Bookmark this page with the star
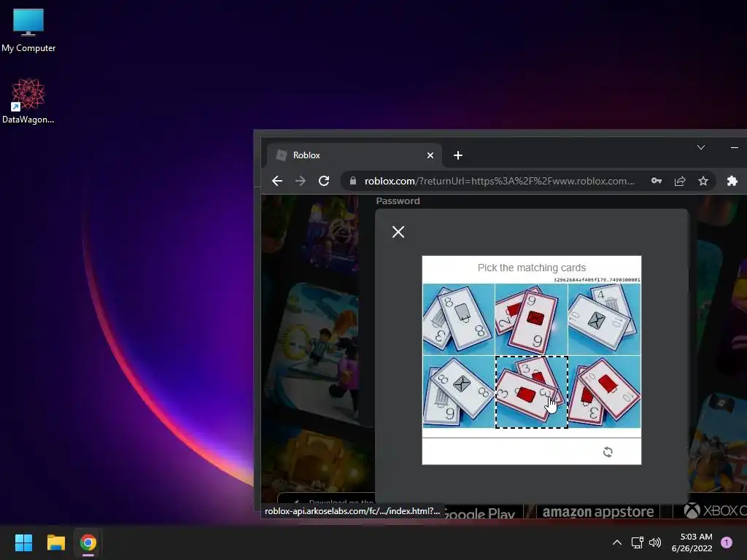Screen dimensions: 747x560 [703, 181]
